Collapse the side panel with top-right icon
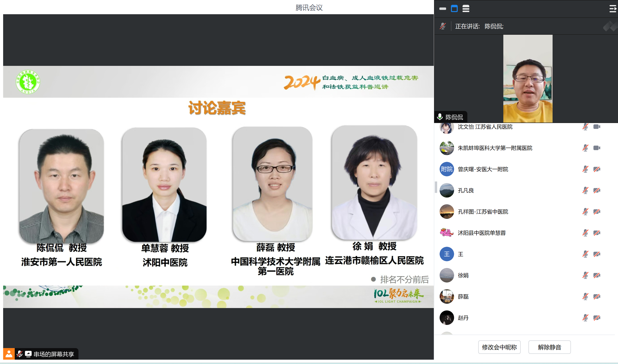 [613, 9]
